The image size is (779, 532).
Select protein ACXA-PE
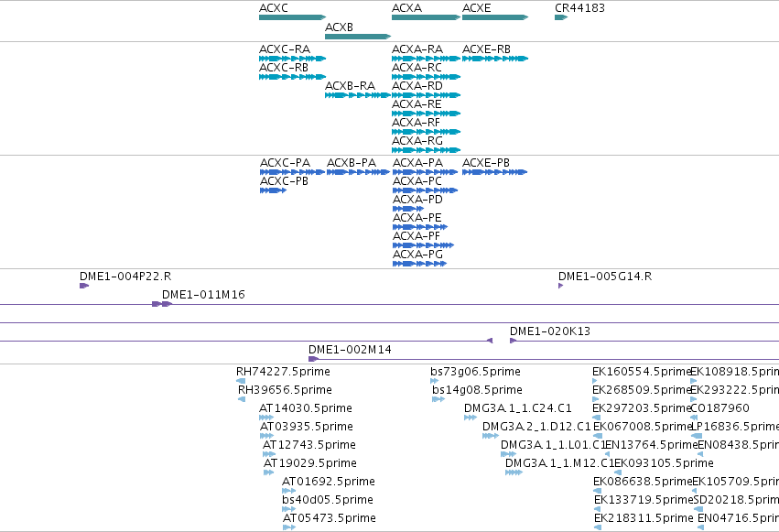pyautogui.click(x=420, y=227)
